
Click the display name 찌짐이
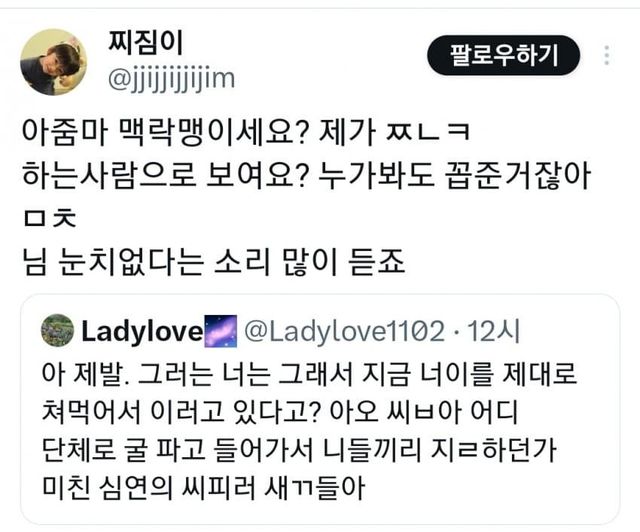tap(146, 42)
